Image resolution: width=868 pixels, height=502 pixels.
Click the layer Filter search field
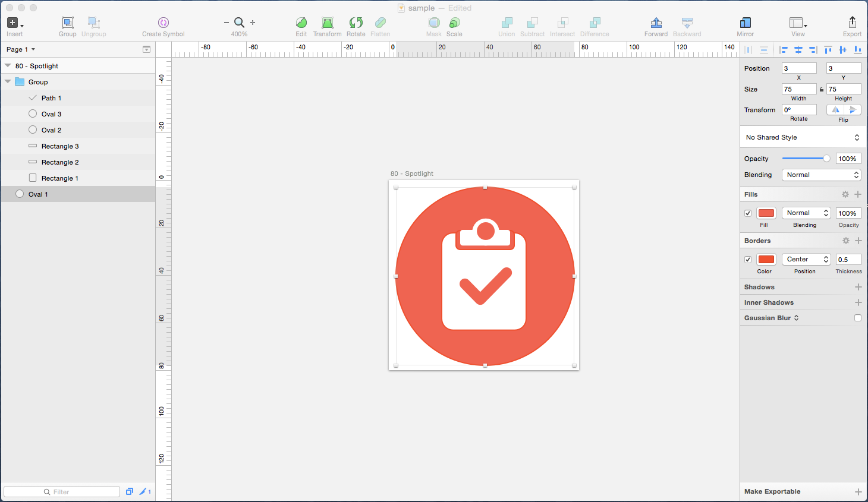[62, 492]
